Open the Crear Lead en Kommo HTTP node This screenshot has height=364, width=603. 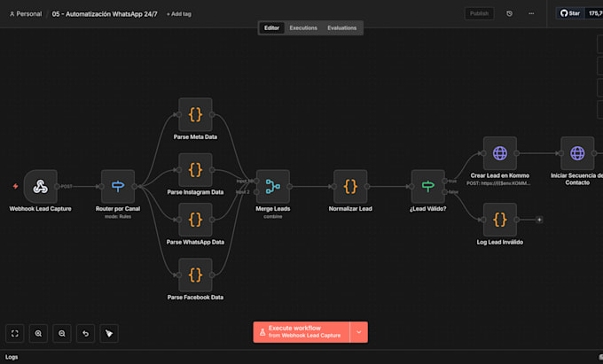[x=500, y=153]
